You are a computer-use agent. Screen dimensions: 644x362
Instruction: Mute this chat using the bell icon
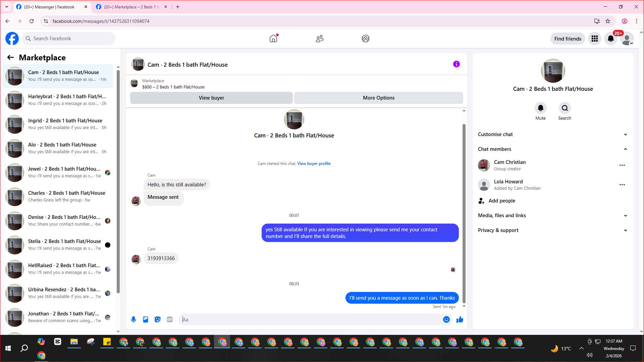540,108
